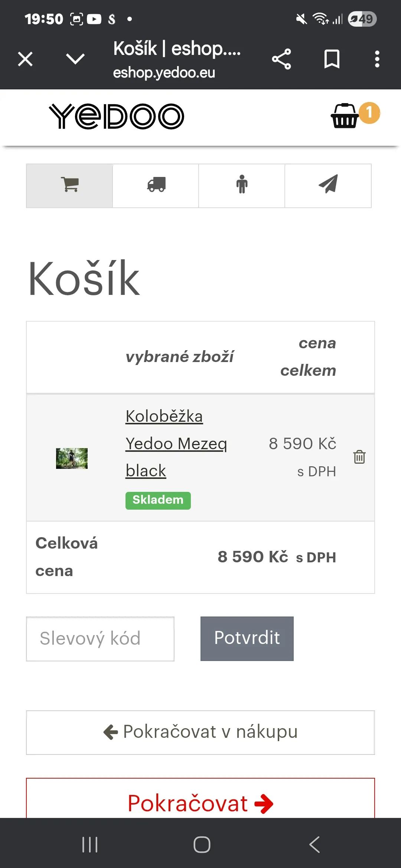The width and height of the screenshot is (401, 868).
Task: Click Pokračovat v nákupu button
Action: tap(200, 732)
